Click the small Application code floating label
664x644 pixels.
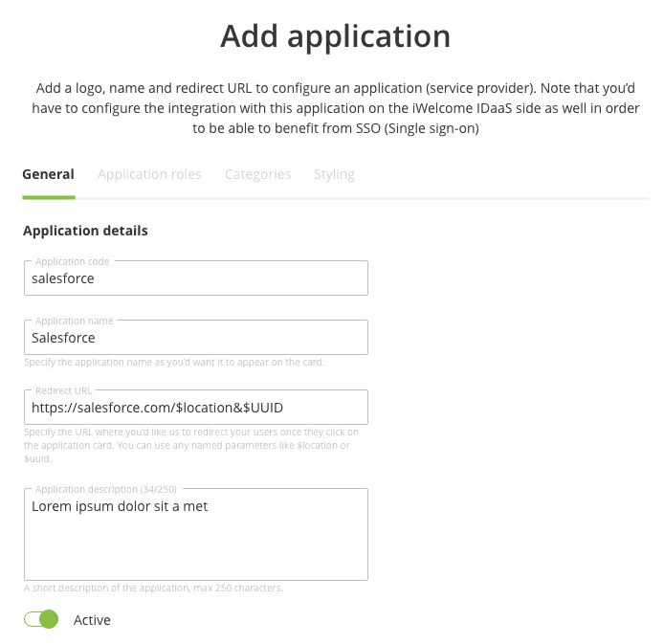(72, 261)
